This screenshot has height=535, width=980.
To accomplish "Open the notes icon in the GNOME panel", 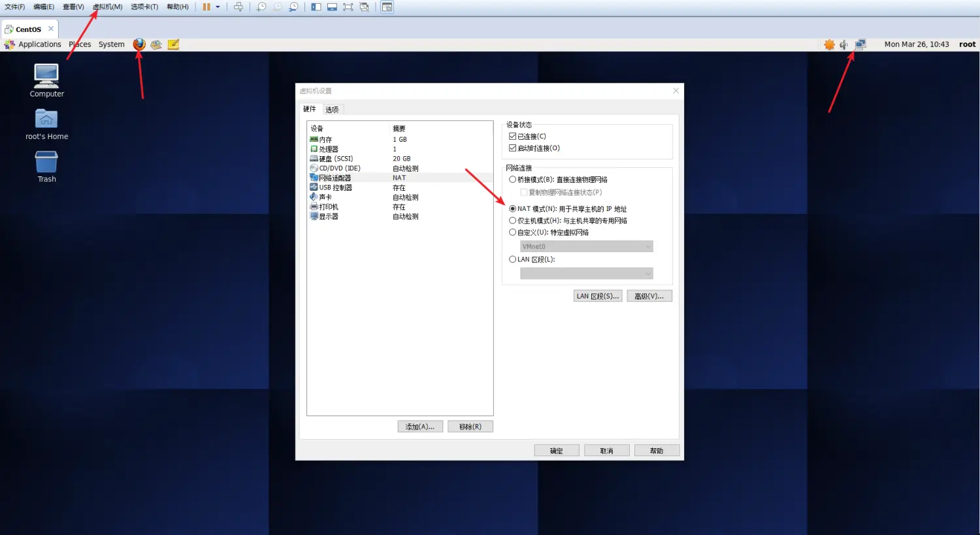I will tap(173, 44).
